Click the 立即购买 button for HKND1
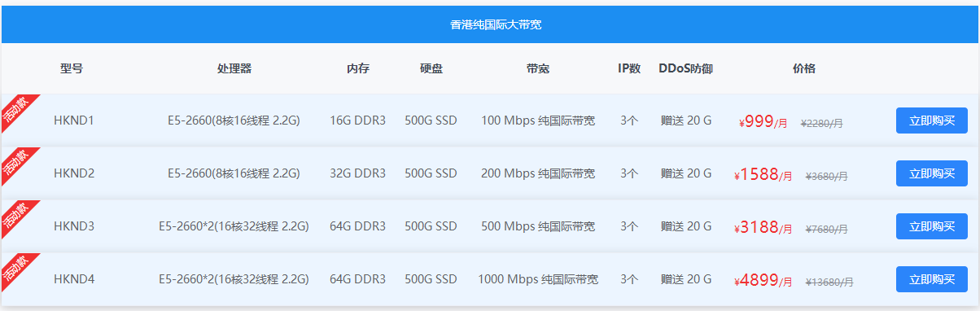Image resolution: width=980 pixels, height=311 pixels. [931, 120]
